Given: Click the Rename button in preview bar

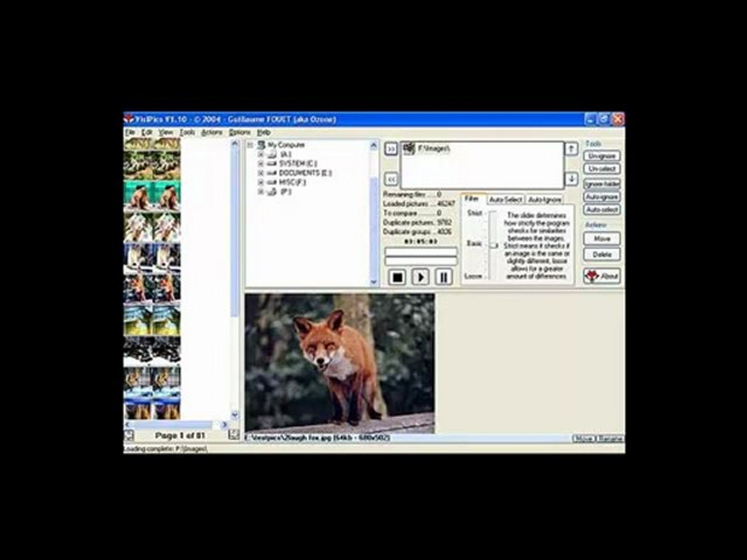Looking at the screenshot, I should (610, 439).
